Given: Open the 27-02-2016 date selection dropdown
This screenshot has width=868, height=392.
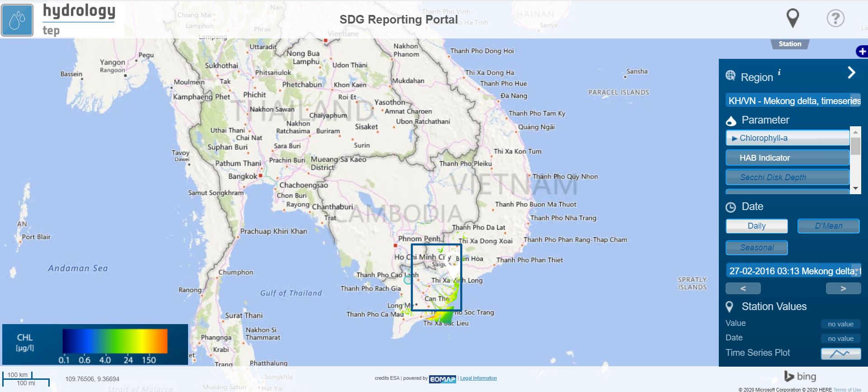Looking at the screenshot, I should click(794, 271).
